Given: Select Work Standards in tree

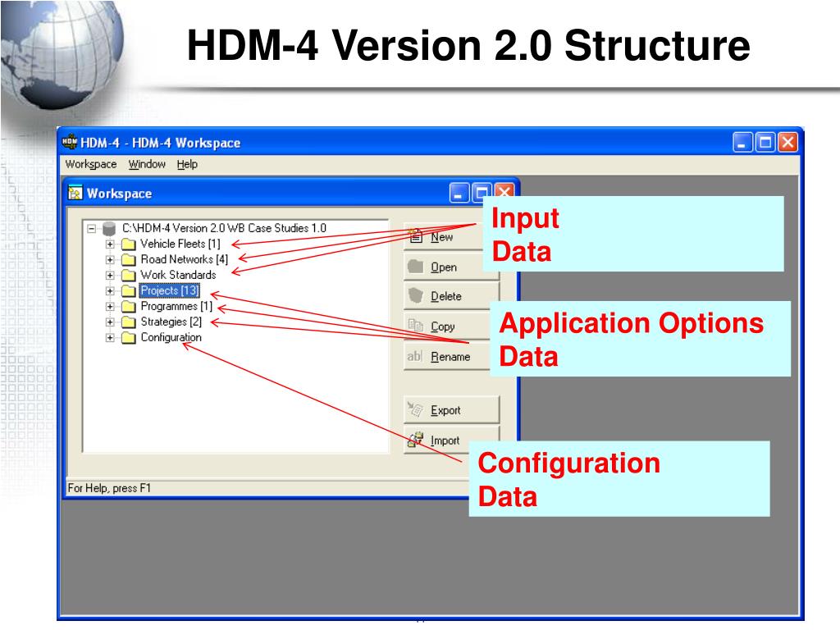Looking at the screenshot, I should tap(178, 275).
